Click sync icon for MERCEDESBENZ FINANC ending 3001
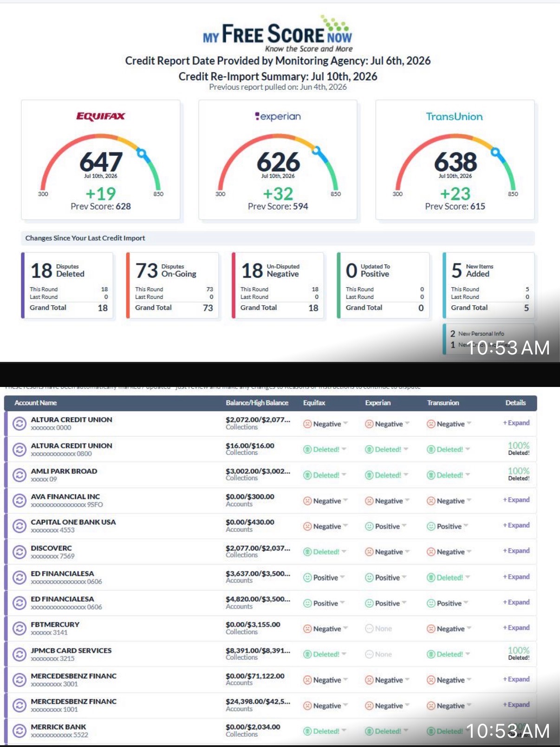This screenshot has width=560, height=747. point(20,680)
